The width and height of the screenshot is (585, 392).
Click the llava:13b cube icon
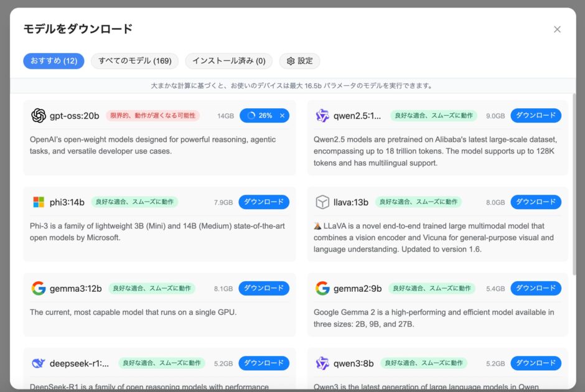(x=322, y=202)
